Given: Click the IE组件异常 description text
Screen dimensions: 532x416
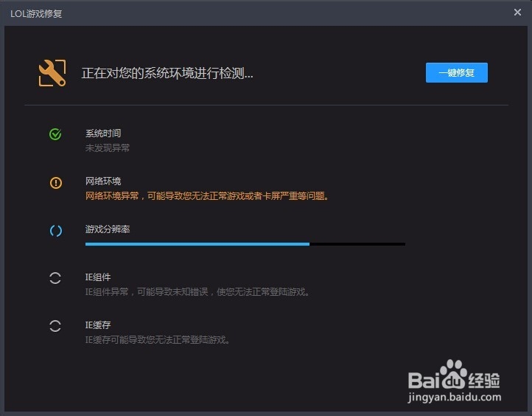Looking at the screenshot, I should click(x=197, y=291).
